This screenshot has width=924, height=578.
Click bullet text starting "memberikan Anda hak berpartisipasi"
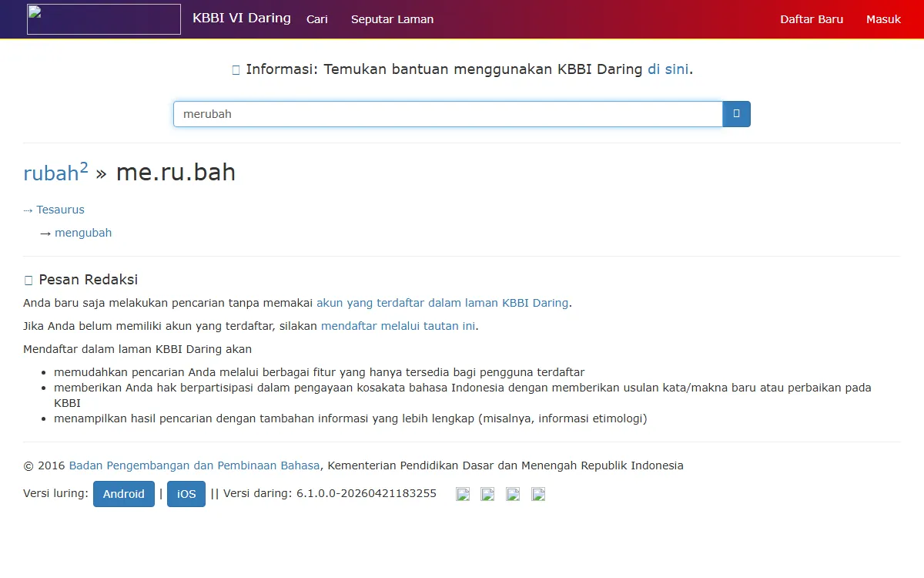[463, 395]
